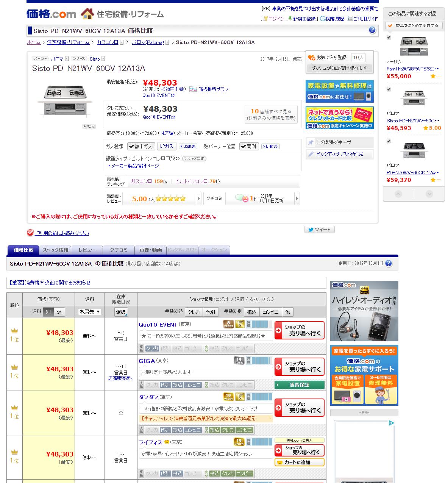Viewport: 448px width, 483px height.
Task: Add ライフィス item to cart
Action: (x=299, y=463)
